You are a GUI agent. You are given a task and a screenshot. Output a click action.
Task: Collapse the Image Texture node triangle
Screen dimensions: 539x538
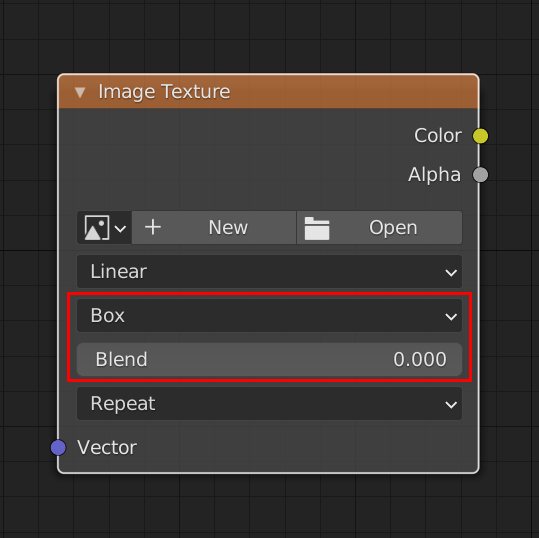[x=80, y=92]
